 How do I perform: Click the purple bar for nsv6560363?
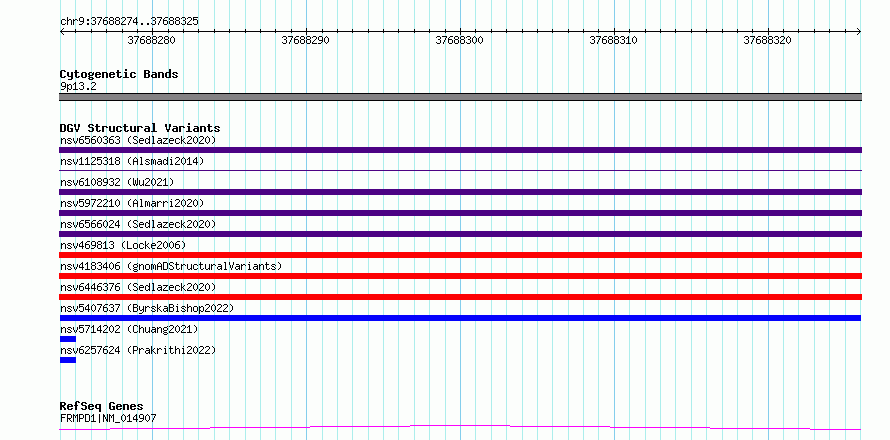coord(460,150)
